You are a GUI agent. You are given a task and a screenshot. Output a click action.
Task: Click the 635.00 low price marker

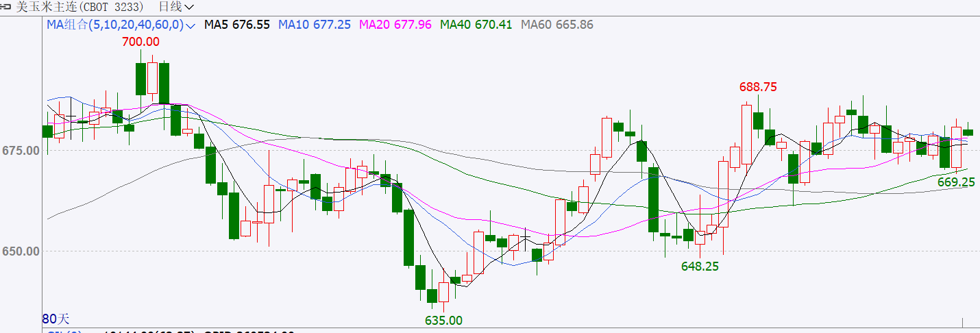pos(443,320)
